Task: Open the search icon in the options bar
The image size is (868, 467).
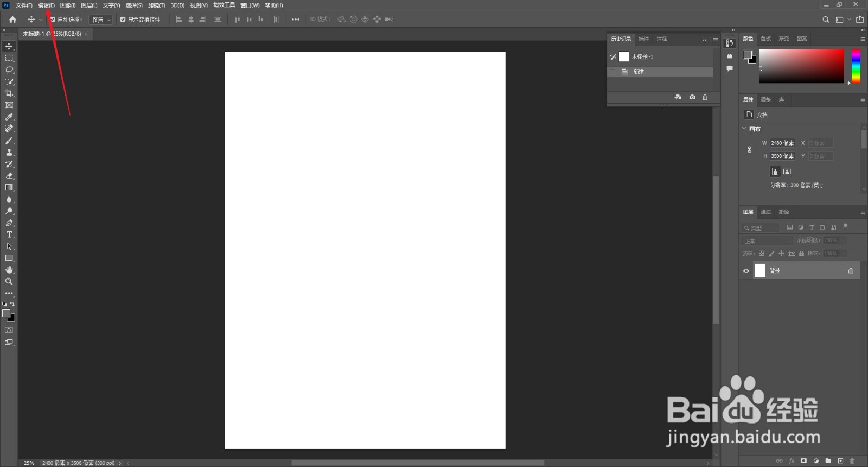Action: click(x=826, y=20)
